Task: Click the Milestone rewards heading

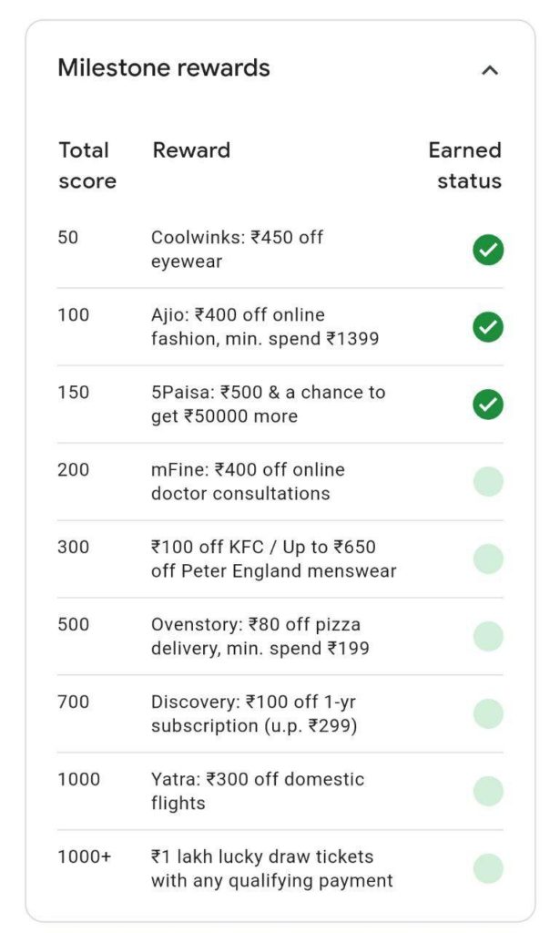Action: point(164,67)
